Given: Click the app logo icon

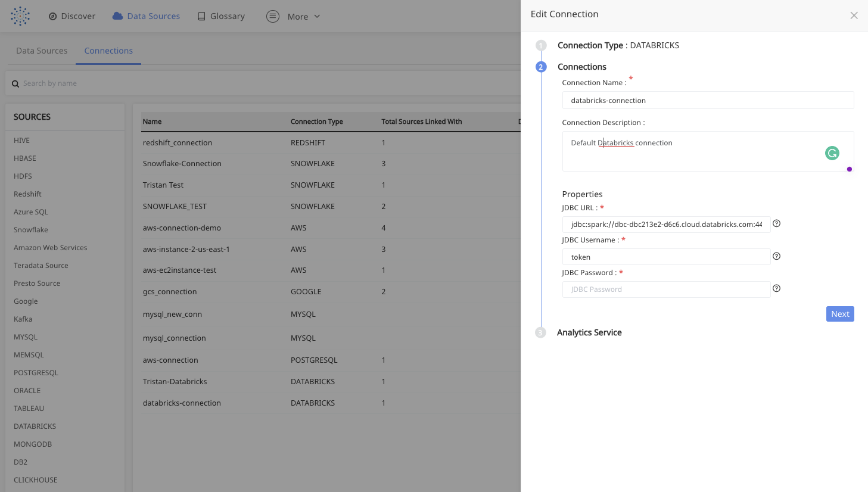Looking at the screenshot, I should point(20,16).
